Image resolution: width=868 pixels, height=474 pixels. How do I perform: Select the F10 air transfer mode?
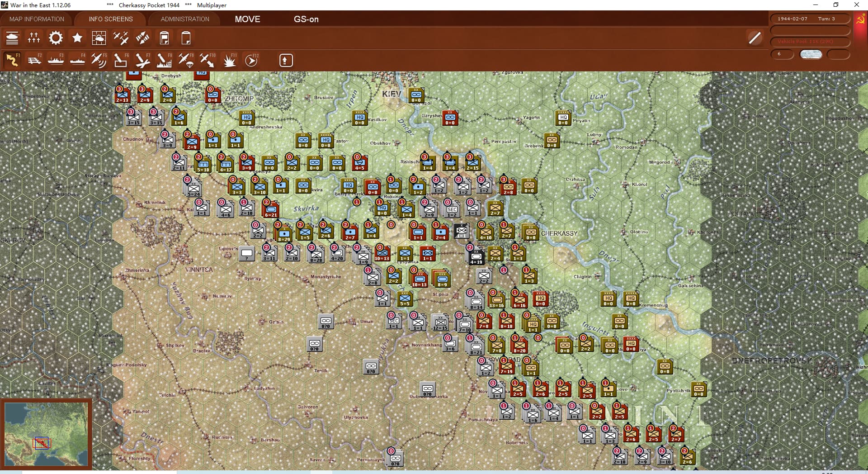pos(208,60)
